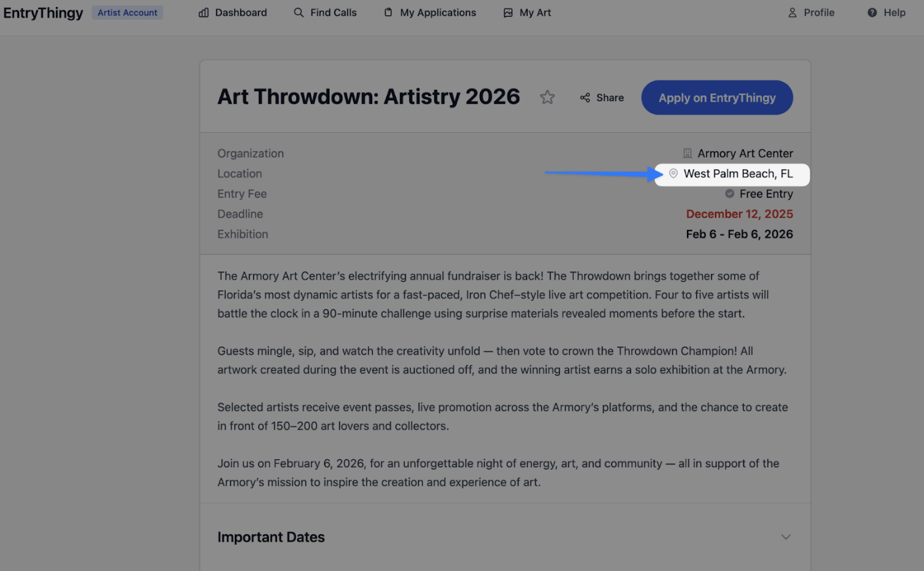Click the My Art picture icon
This screenshot has width=924, height=571.
coord(508,13)
